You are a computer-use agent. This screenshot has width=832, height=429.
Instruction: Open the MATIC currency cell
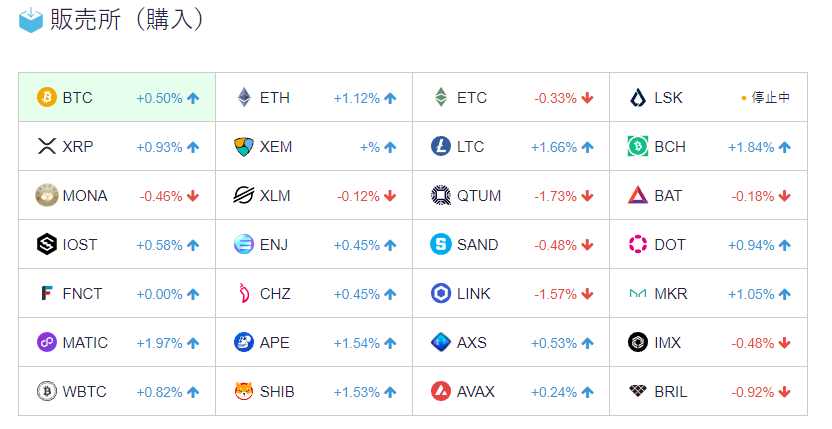(x=116, y=343)
